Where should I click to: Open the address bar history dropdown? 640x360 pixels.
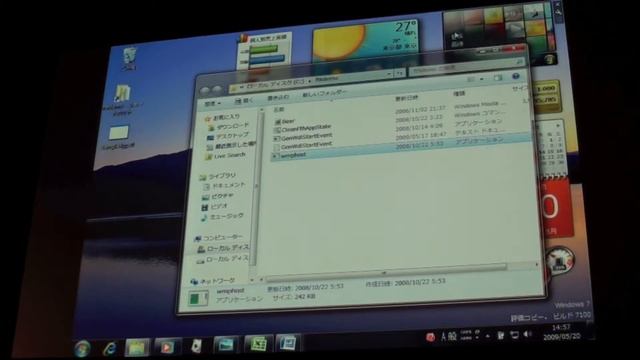click(x=389, y=73)
